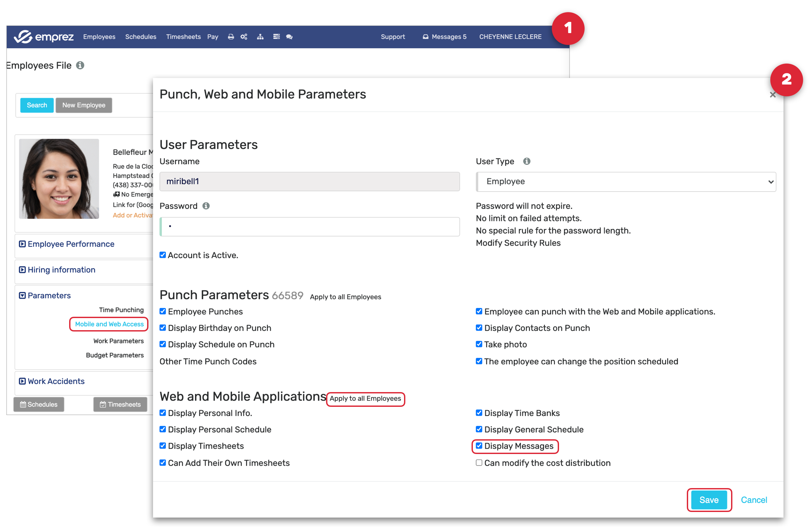Expand the Work Accidents section
This screenshot has width=812, height=530.
click(56, 381)
